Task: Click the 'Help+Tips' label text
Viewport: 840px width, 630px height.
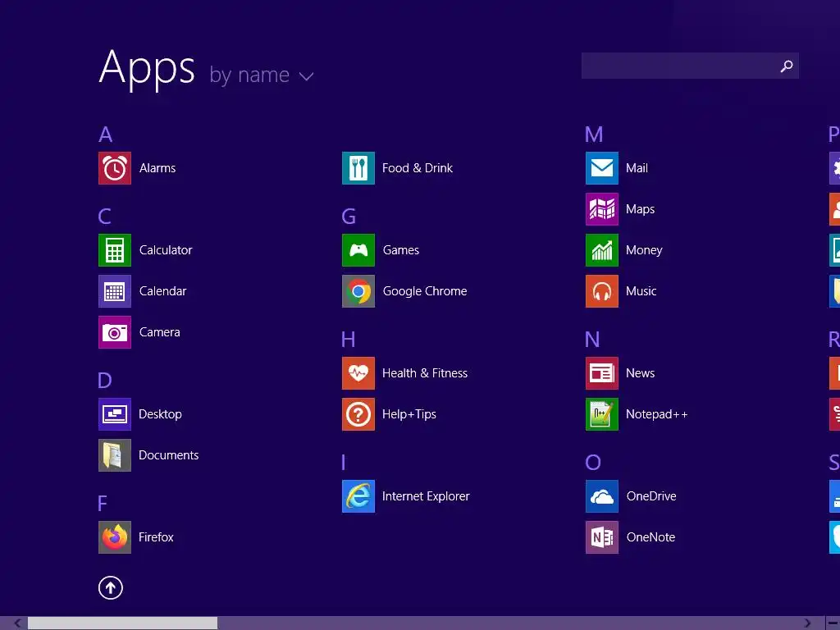Action: pos(409,414)
